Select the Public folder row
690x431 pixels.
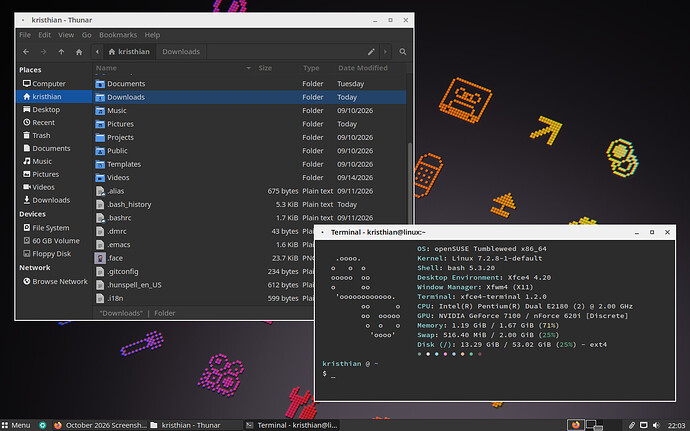coord(250,151)
